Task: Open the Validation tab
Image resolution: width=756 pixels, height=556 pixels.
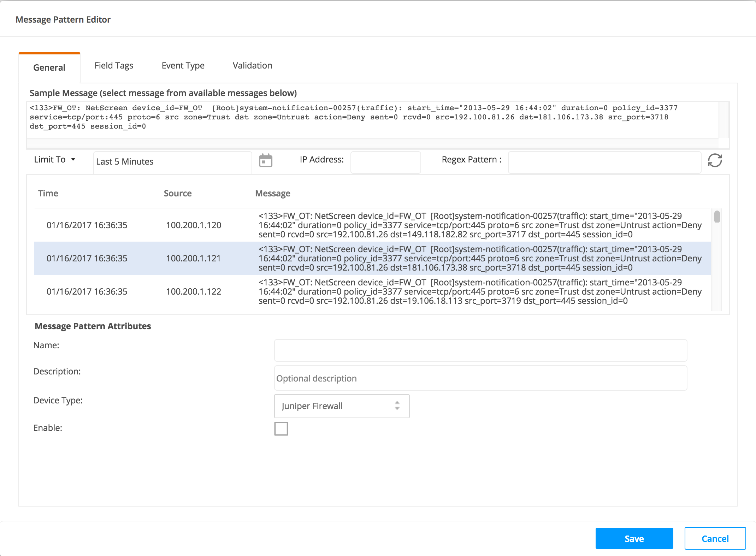Action: [x=252, y=66]
